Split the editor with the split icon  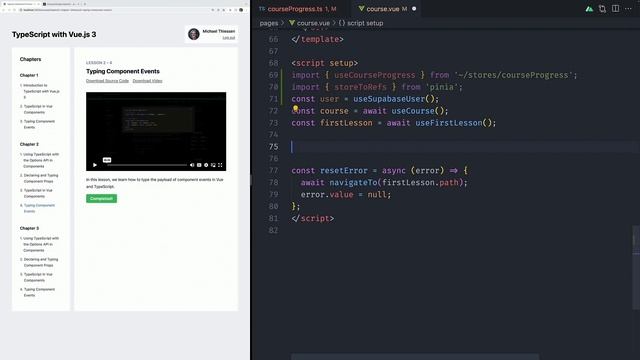[616, 9]
